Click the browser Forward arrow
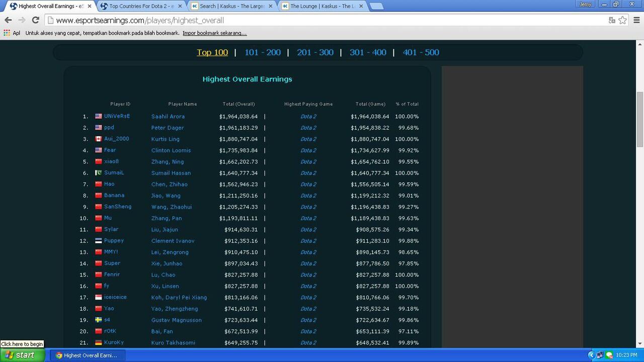The image size is (644, 362). (x=22, y=20)
